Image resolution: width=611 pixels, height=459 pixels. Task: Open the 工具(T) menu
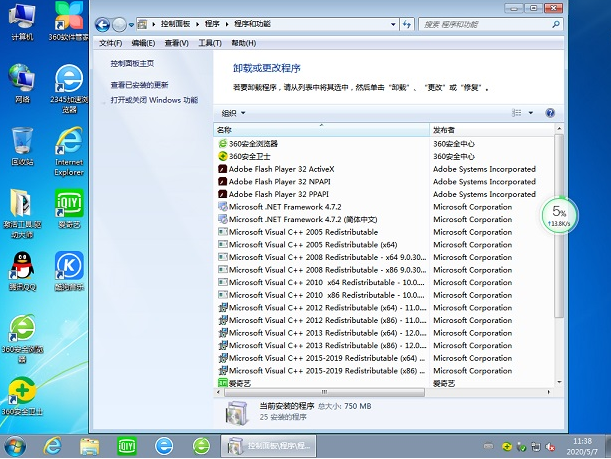click(x=209, y=43)
